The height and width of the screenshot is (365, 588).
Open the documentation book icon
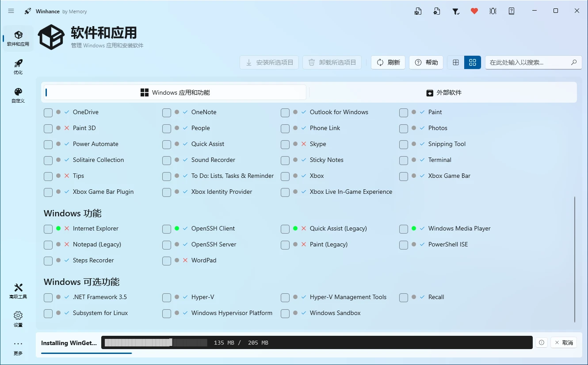point(512,12)
